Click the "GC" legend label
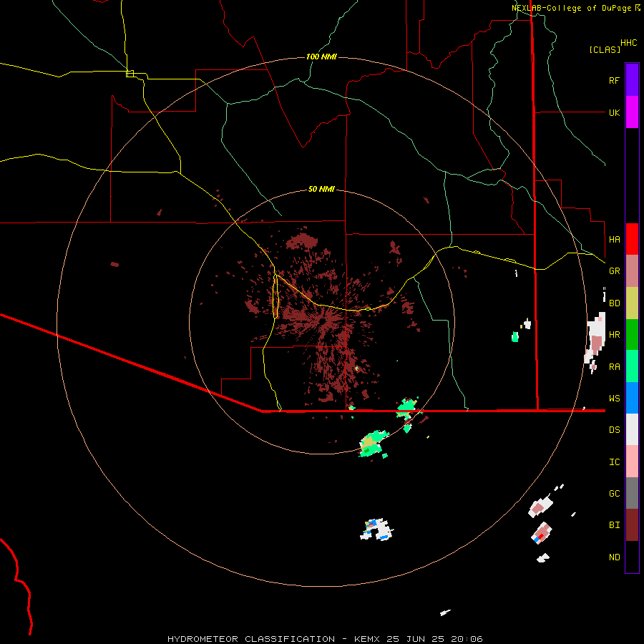 point(614,494)
